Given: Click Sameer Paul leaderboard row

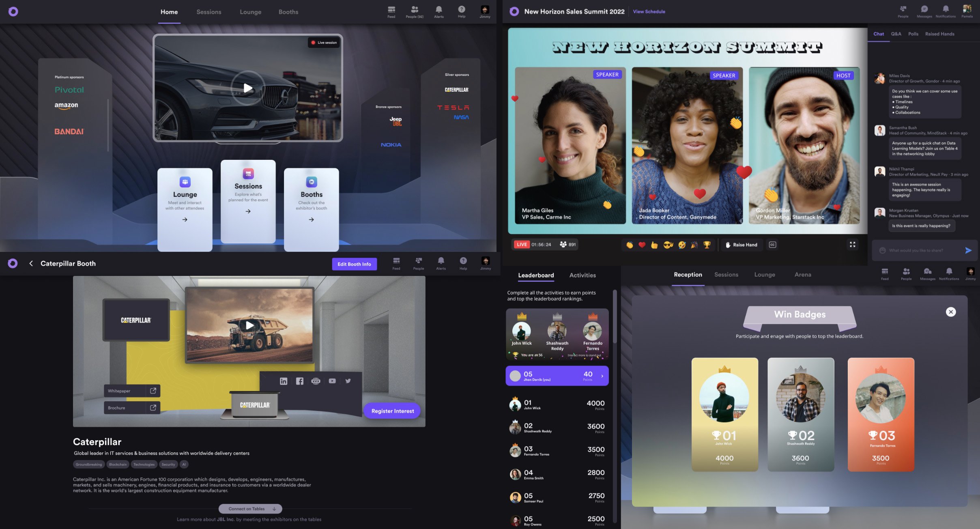Looking at the screenshot, I should [x=557, y=497].
